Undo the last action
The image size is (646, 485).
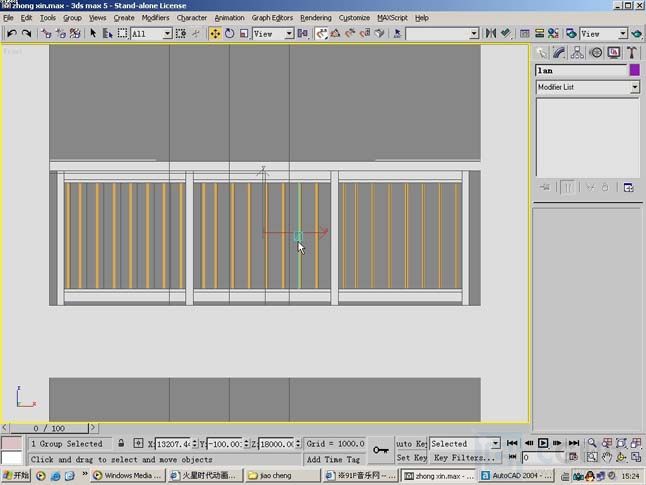12,33
